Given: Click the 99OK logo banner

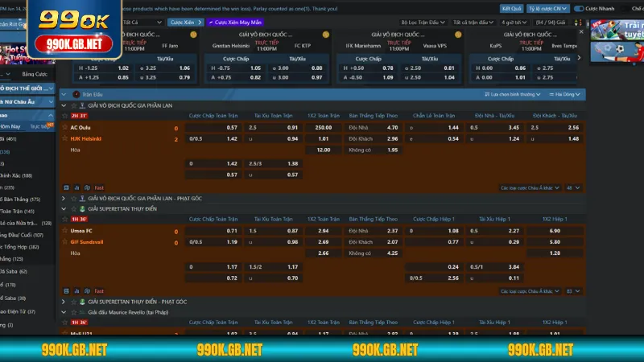Looking at the screenshot, I should (74, 30).
